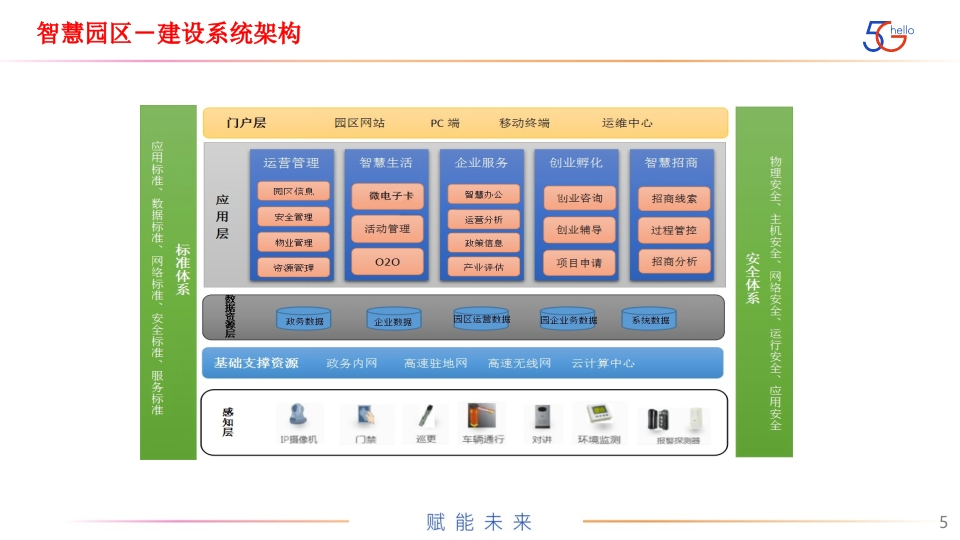Click the 智慧办公 box

[484, 195]
